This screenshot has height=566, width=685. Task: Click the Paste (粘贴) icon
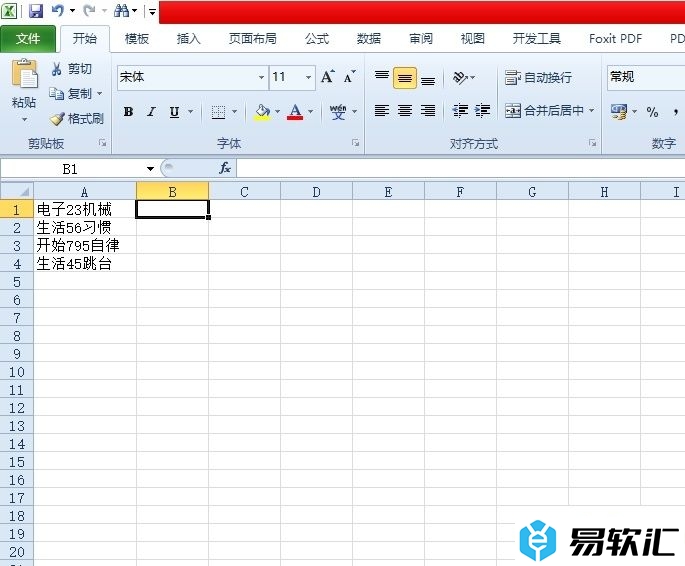(24, 73)
